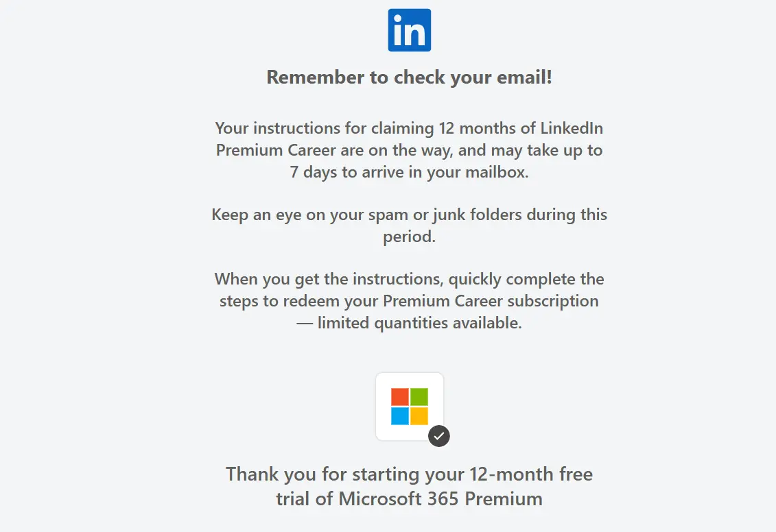Viewport: 776px width, 532px height.
Task: Select the green square of Microsoft logo
Action: coord(419,397)
